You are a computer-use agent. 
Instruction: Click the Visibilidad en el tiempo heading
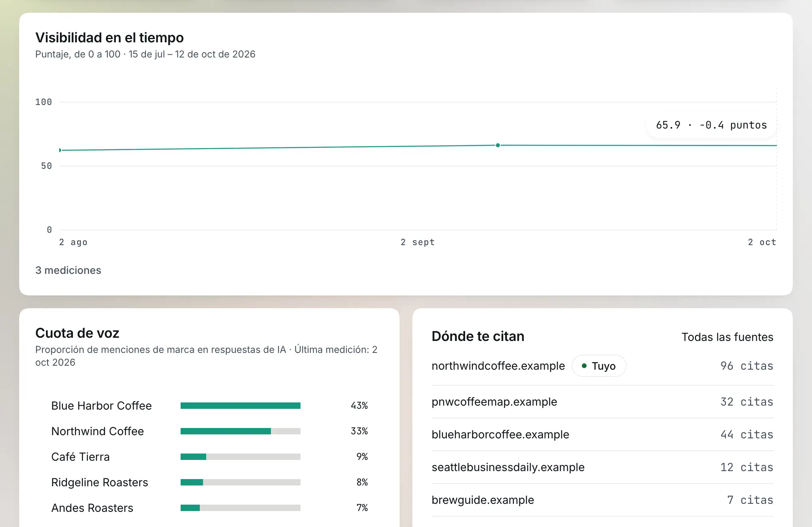[109, 38]
